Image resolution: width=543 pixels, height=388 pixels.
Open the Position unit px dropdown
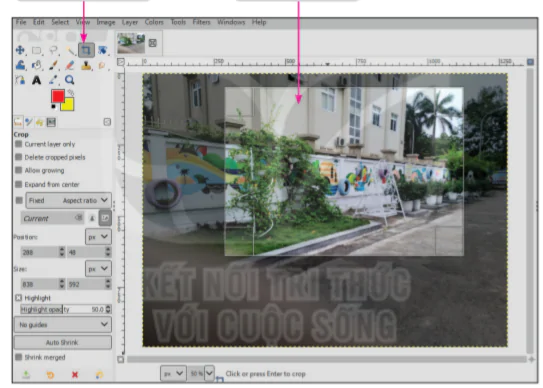click(x=98, y=237)
